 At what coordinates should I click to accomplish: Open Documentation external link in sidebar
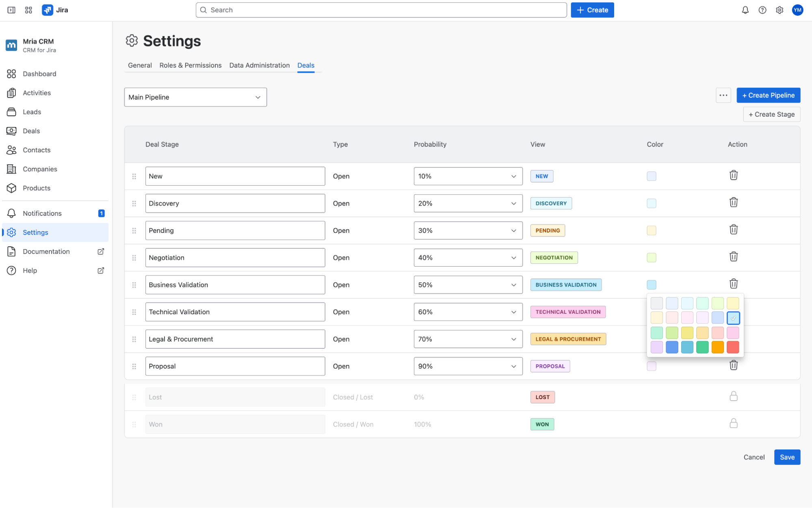55,252
